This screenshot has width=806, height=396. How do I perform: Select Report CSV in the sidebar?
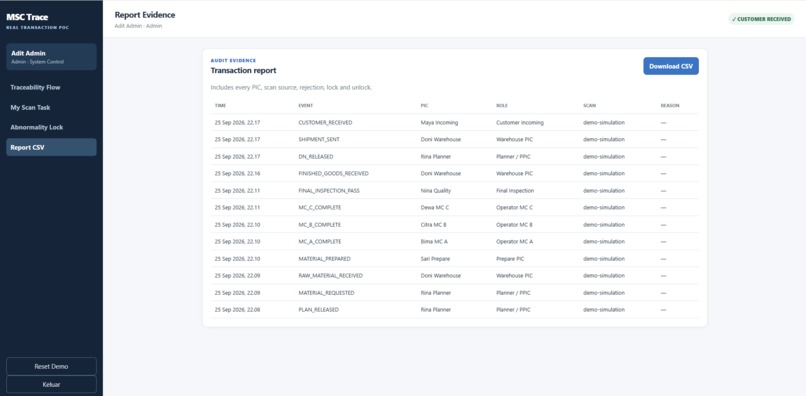pyautogui.click(x=51, y=147)
